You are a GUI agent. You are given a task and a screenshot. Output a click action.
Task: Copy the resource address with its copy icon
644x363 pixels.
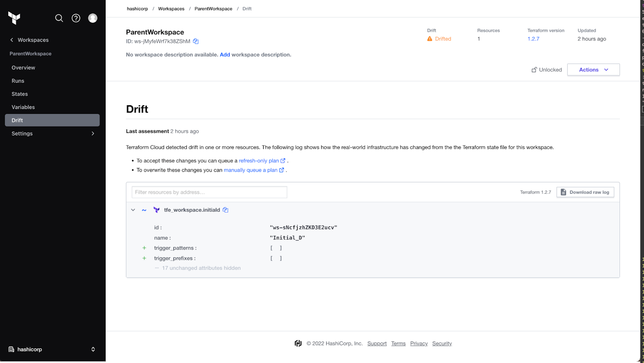click(225, 210)
